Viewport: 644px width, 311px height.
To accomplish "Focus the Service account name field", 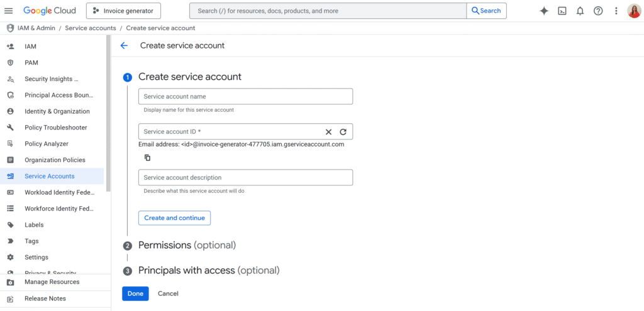I will click(x=245, y=97).
